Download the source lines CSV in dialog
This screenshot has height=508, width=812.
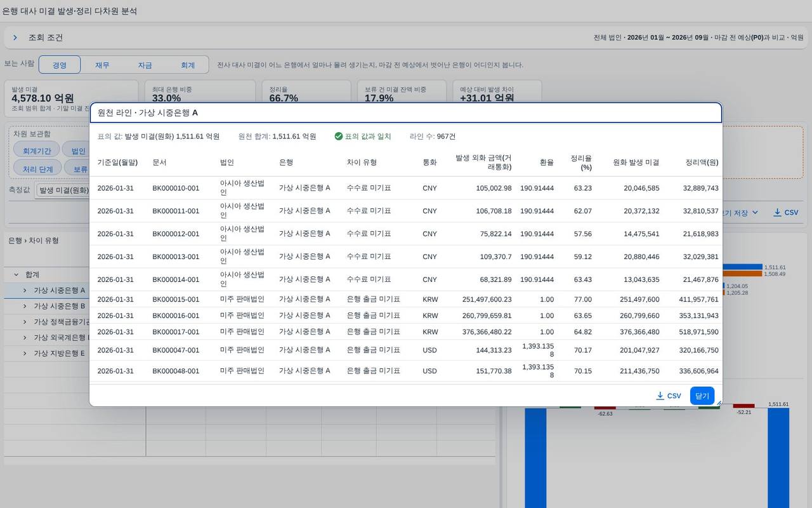point(669,396)
